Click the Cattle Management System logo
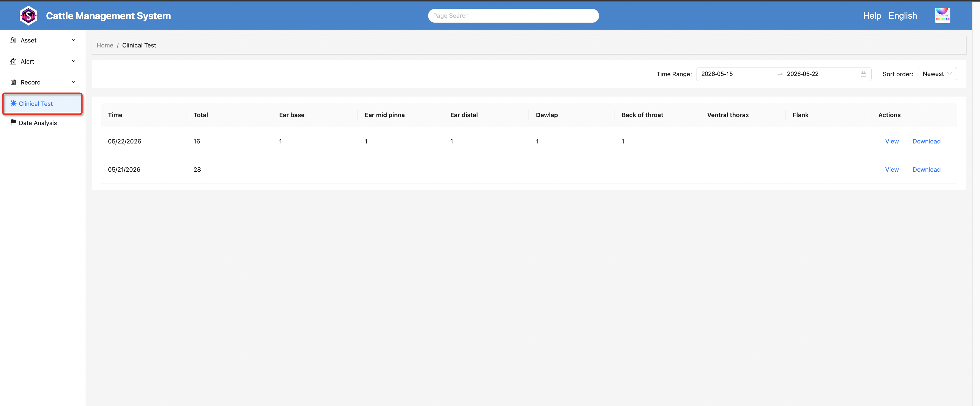The image size is (980, 406). [28, 16]
